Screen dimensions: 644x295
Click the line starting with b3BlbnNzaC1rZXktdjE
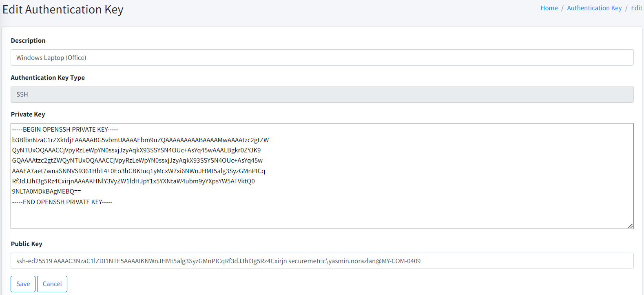click(x=140, y=140)
